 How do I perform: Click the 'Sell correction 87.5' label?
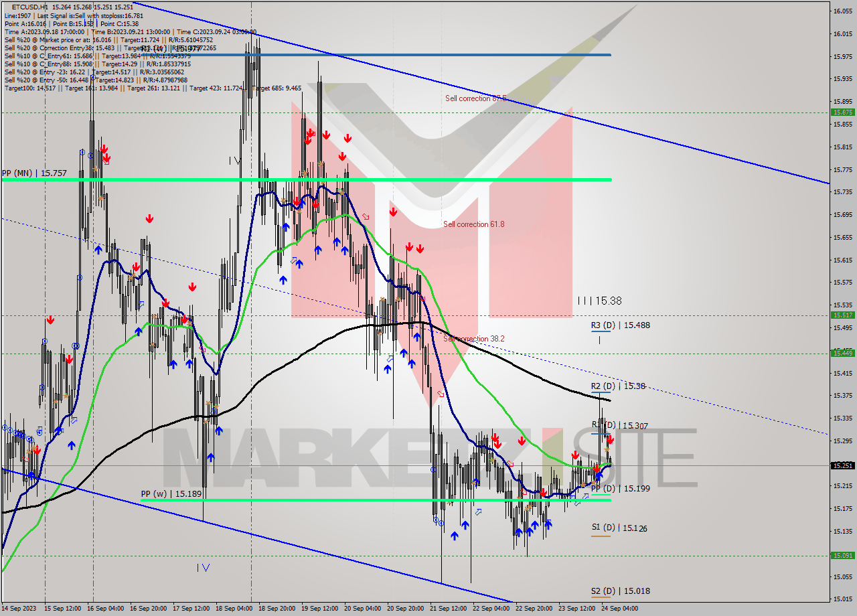point(475,98)
